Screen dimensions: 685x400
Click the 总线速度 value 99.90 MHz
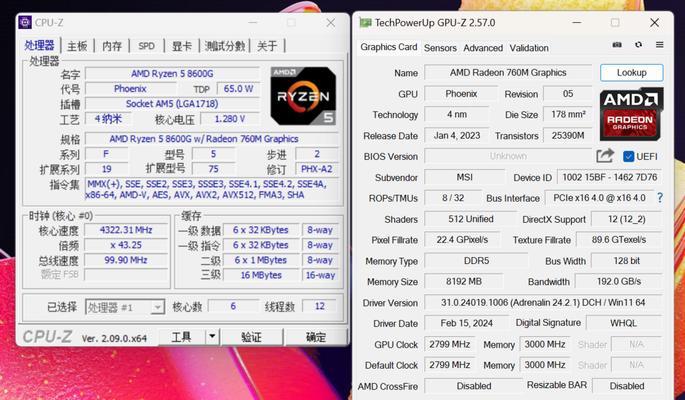tap(126, 260)
